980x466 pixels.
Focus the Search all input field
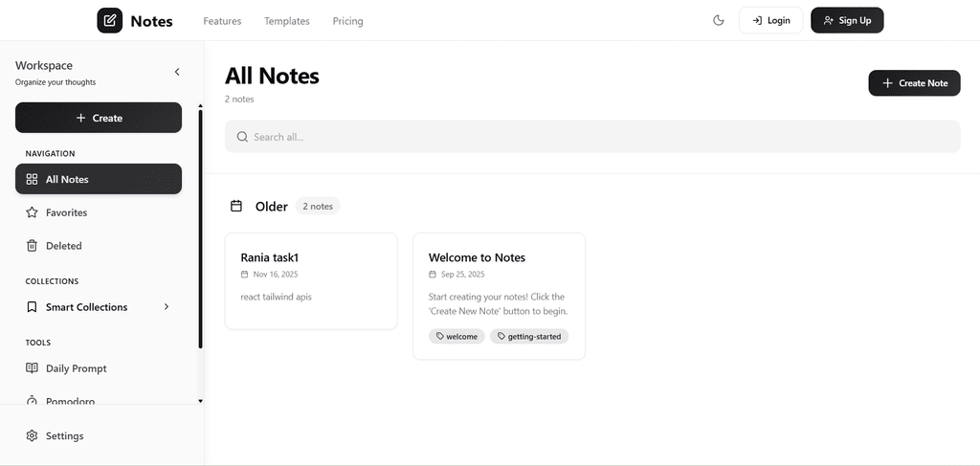(592, 137)
